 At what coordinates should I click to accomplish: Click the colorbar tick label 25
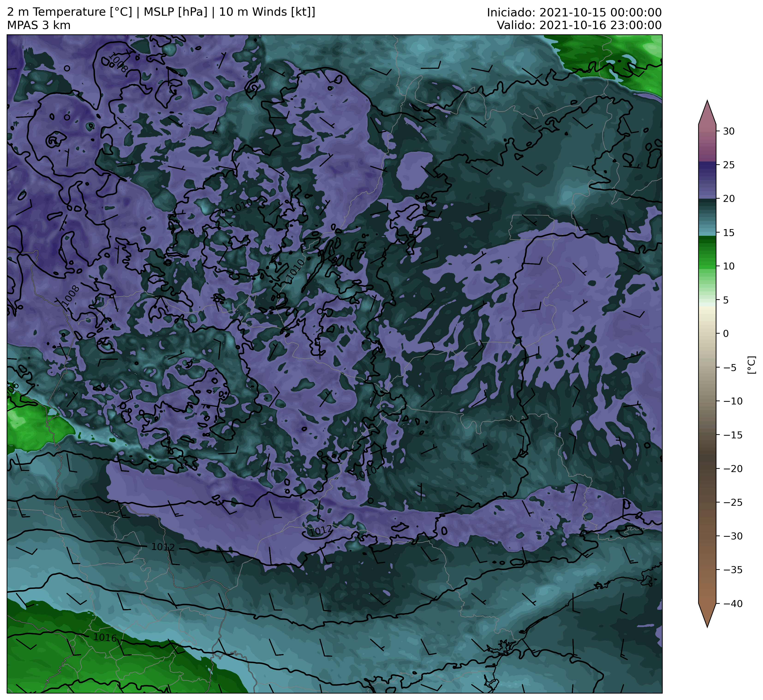[729, 165]
